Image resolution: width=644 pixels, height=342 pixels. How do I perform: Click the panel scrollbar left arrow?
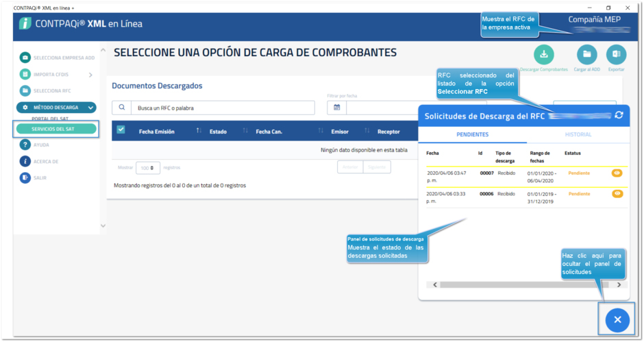(x=435, y=284)
